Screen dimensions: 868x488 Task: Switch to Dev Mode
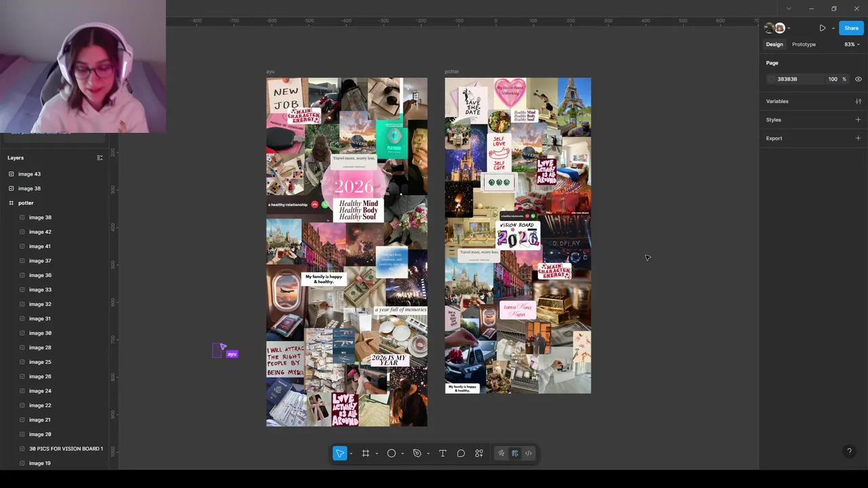[528, 453]
